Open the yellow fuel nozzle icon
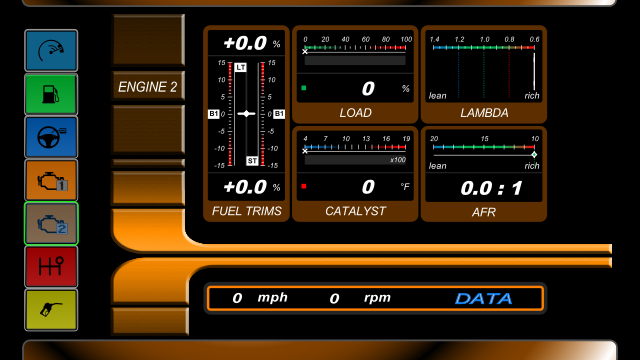 [51, 310]
